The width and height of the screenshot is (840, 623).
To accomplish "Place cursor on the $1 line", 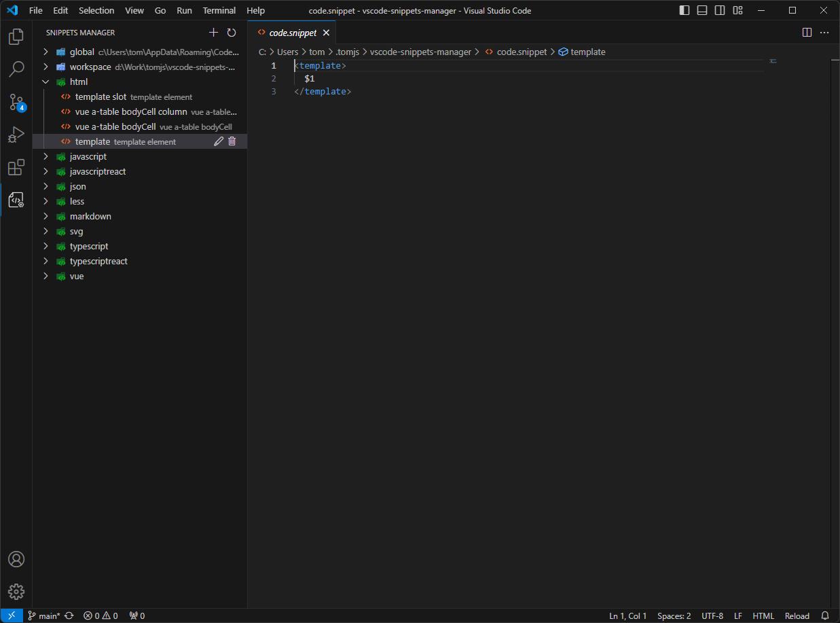I will point(309,78).
